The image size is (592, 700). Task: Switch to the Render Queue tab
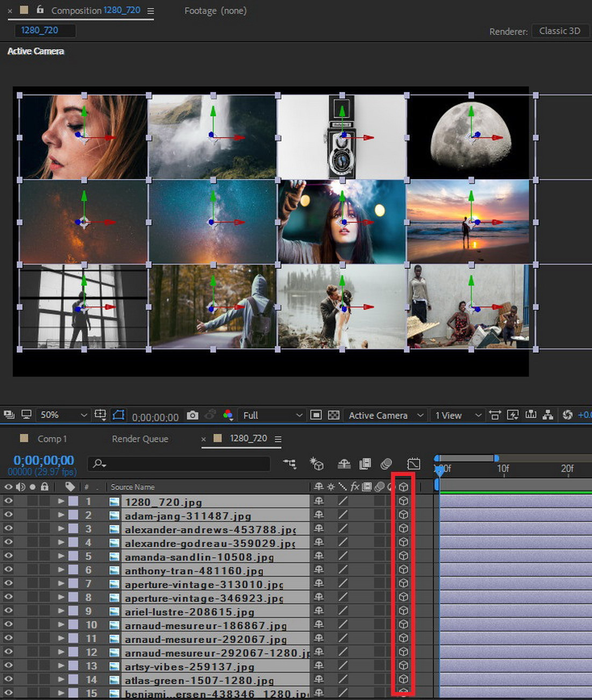point(140,439)
